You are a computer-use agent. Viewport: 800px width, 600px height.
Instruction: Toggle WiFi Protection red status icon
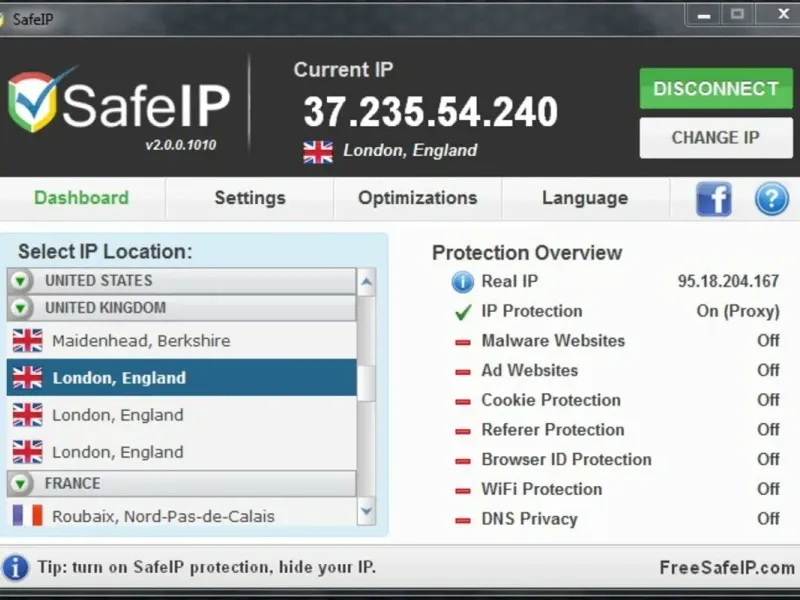(x=463, y=490)
